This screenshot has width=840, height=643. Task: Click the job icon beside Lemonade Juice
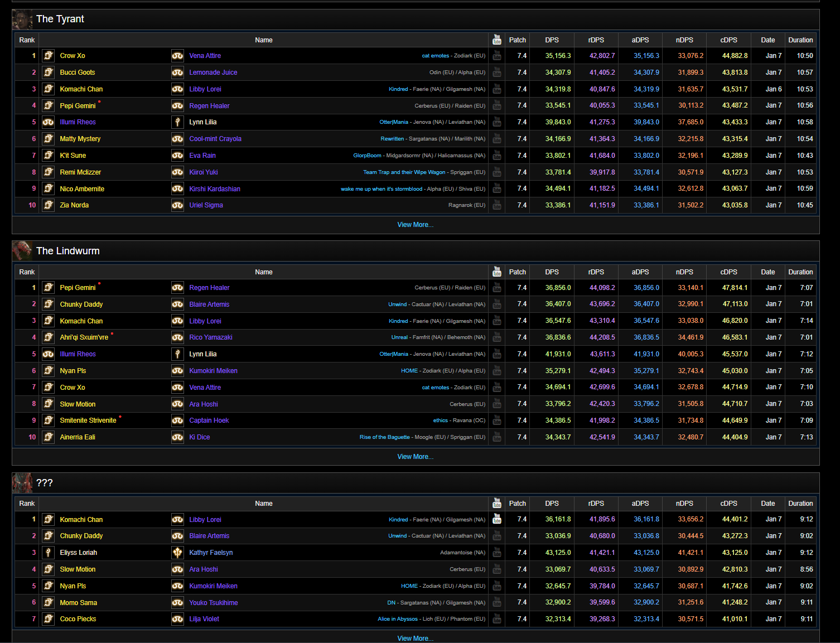177,72
